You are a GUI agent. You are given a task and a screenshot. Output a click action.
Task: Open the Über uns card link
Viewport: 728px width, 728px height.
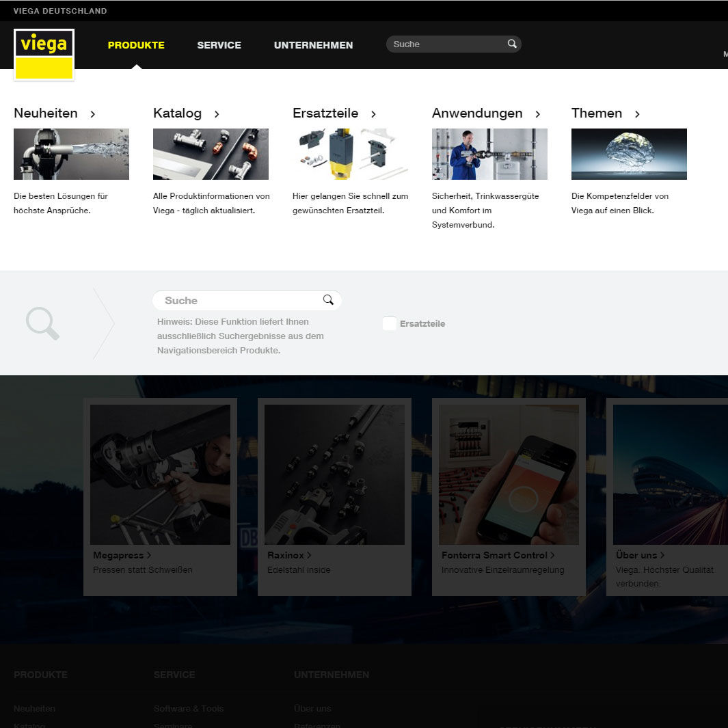(x=640, y=555)
